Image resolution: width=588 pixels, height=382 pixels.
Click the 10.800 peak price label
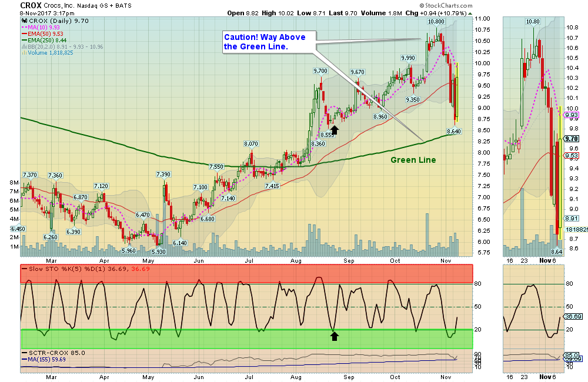436,22
